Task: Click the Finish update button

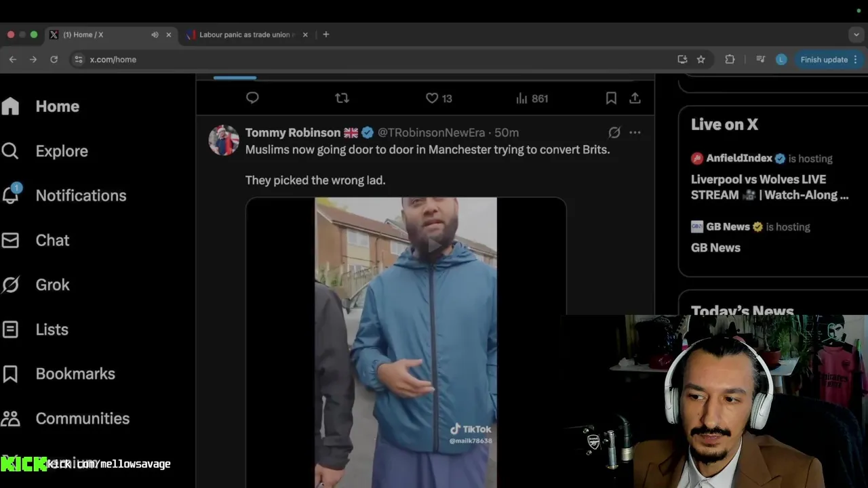Action: (828, 60)
